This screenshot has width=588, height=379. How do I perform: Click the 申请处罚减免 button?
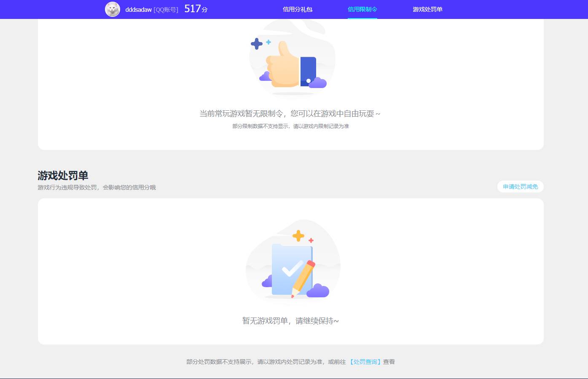pos(520,187)
